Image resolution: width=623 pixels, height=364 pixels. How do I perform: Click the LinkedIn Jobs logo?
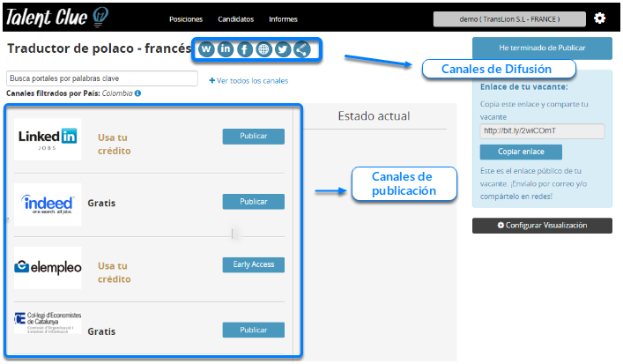(x=48, y=139)
